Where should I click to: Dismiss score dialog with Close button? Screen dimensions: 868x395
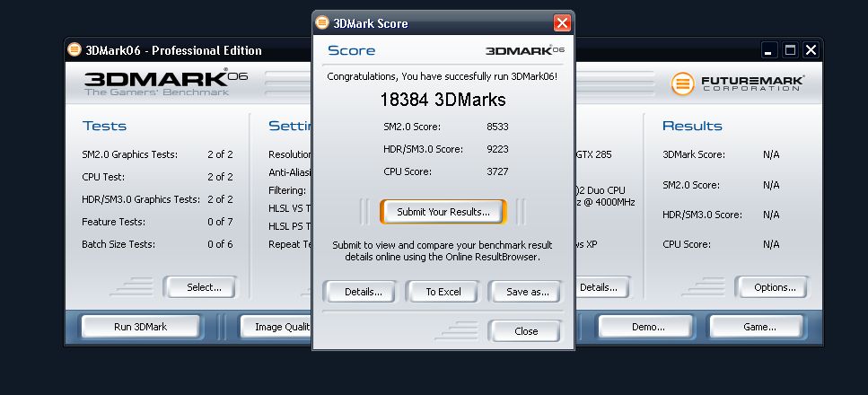525,330
